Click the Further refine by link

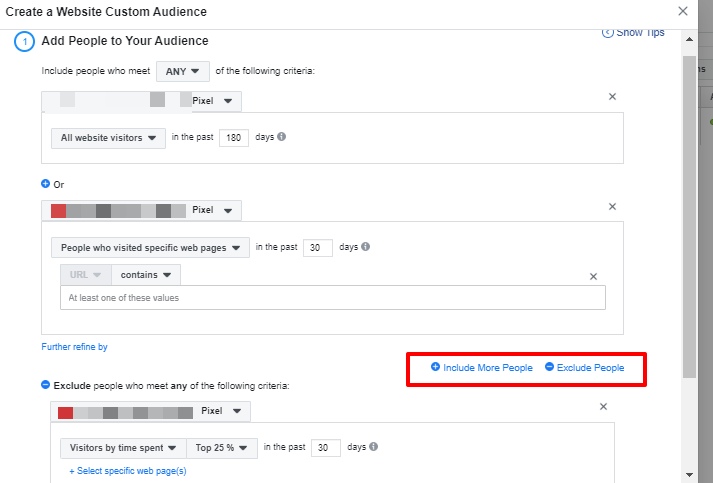point(74,347)
